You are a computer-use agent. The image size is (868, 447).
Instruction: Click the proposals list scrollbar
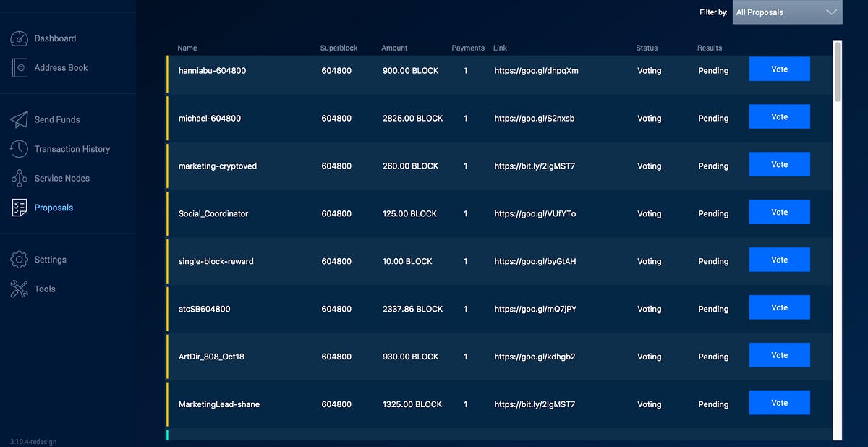pos(838,71)
